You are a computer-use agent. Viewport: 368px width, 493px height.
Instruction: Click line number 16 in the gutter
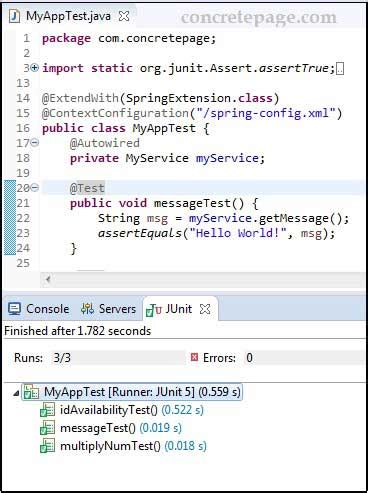click(23, 128)
